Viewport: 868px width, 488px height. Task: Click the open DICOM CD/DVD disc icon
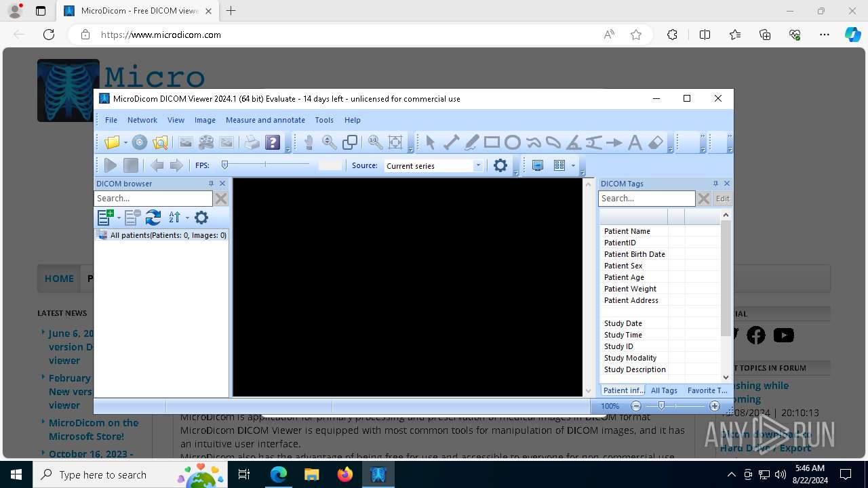point(140,142)
